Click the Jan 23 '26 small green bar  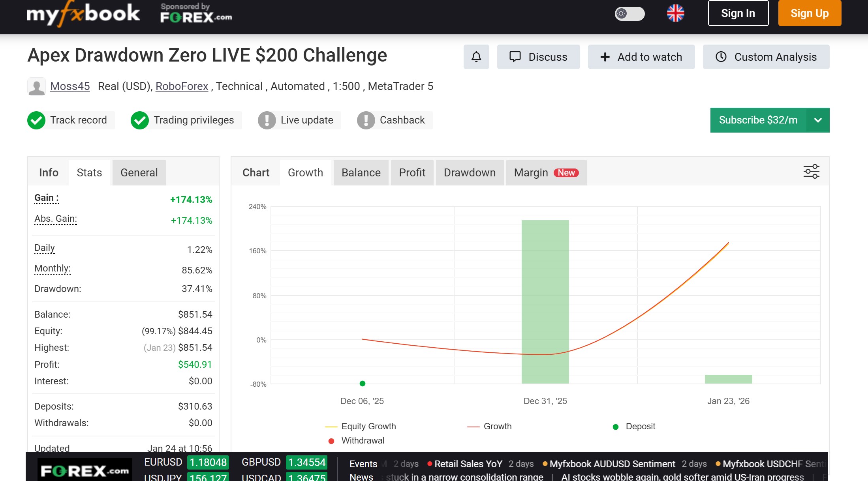pos(729,379)
